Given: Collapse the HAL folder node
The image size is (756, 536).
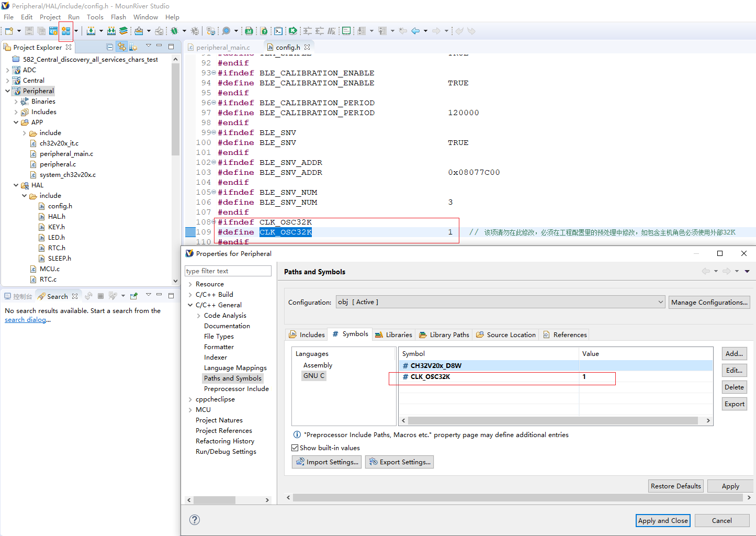Looking at the screenshot, I should click(16, 185).
